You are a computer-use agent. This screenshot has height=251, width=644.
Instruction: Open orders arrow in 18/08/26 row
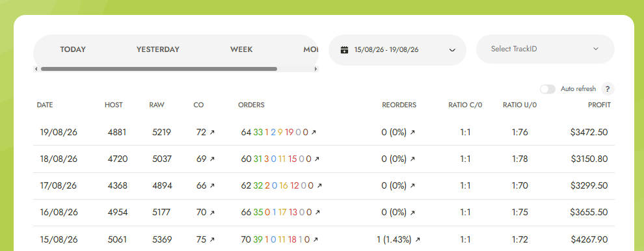pyautogui.click(x=317, y=159)
